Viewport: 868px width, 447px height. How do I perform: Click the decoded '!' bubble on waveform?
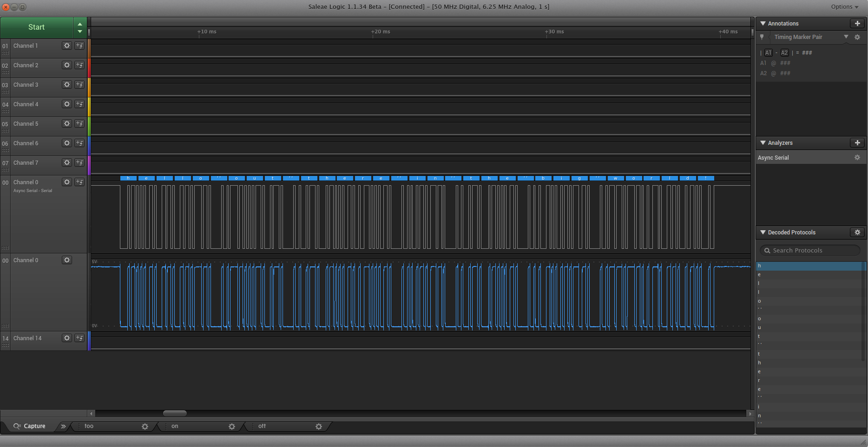[706, 178]
